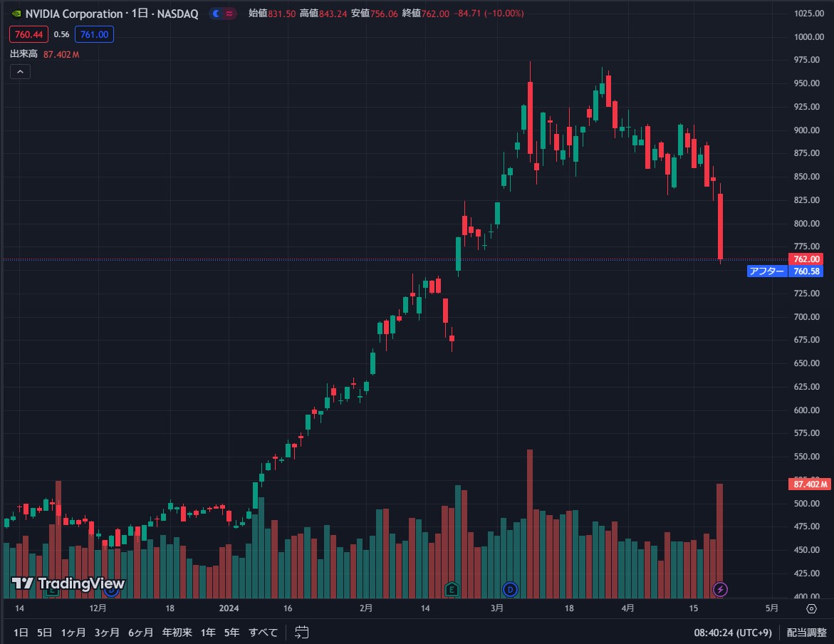Select the 1年 time range
The width and height of the screenshot is (834, 644).
[208, 633]
